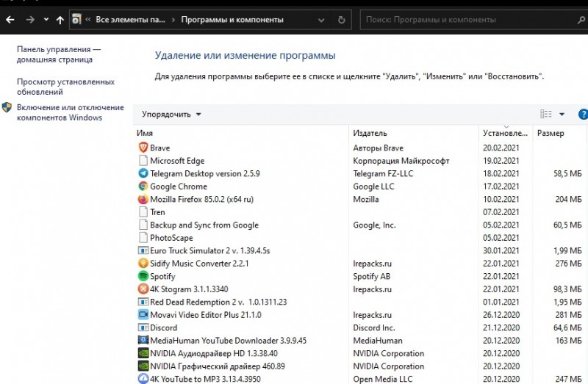This screenshot has height=384, width=588.
Task: Select the Backup and Sync from Google icon
Action: pyautogui.click(x=143, y=225)
